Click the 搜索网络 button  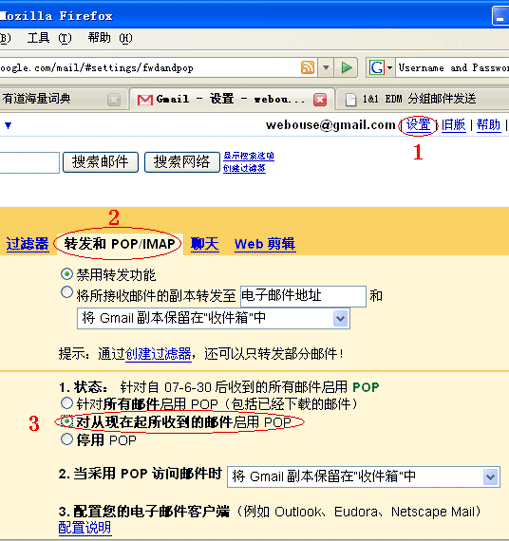[x=182, y=162]
